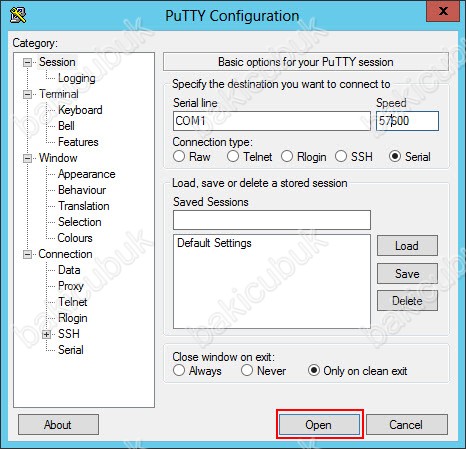Open the Behaviour category

(82, 190)
